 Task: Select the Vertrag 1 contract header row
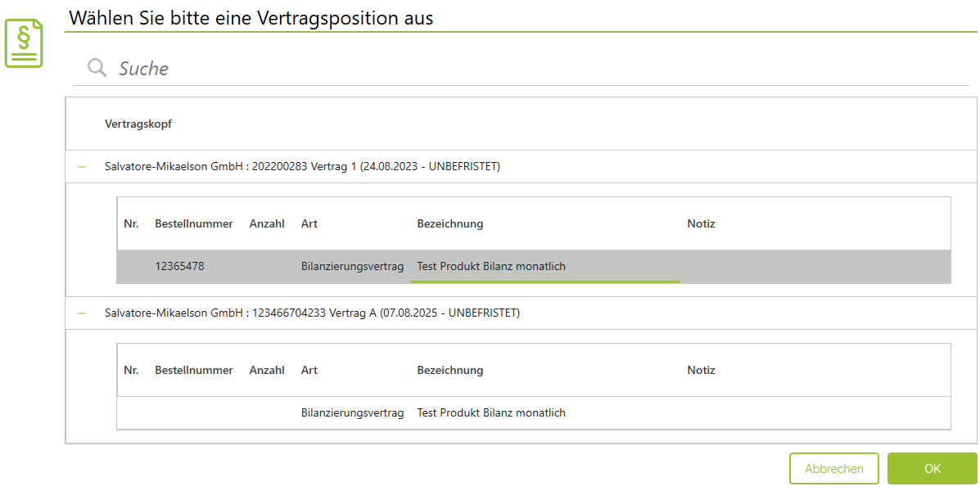pos(302,167)
